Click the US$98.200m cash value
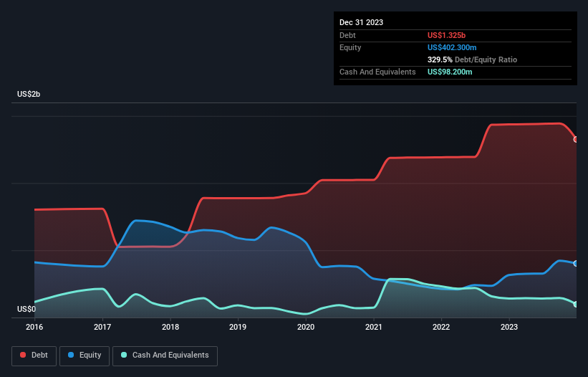588x377 pixels. coord(450,72)
